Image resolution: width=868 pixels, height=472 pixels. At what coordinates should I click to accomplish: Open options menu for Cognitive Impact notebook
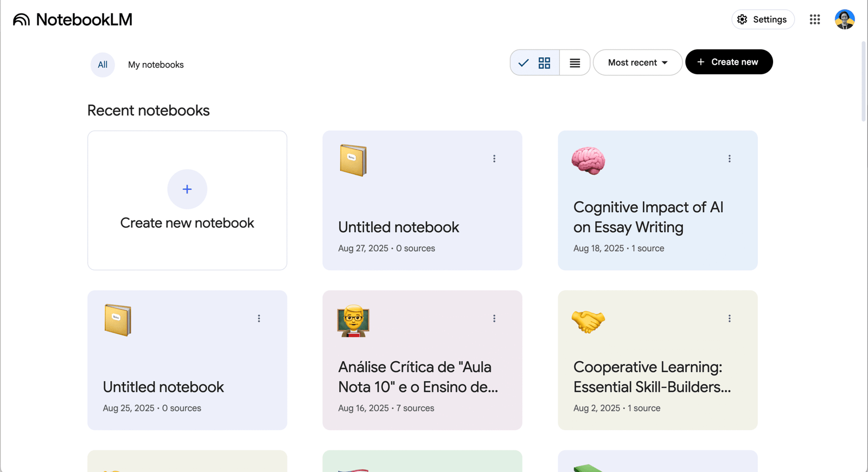pyautogui.click(x=729, y=158)
